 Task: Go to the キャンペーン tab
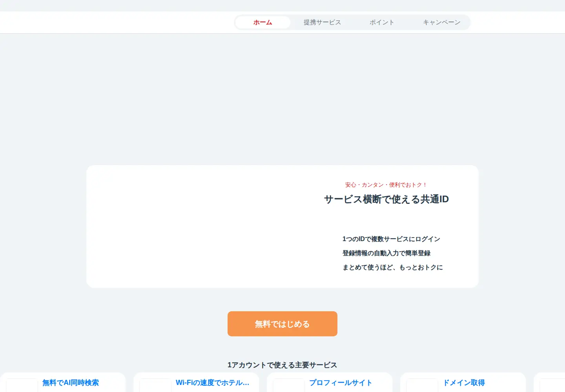tap(441, 22)
